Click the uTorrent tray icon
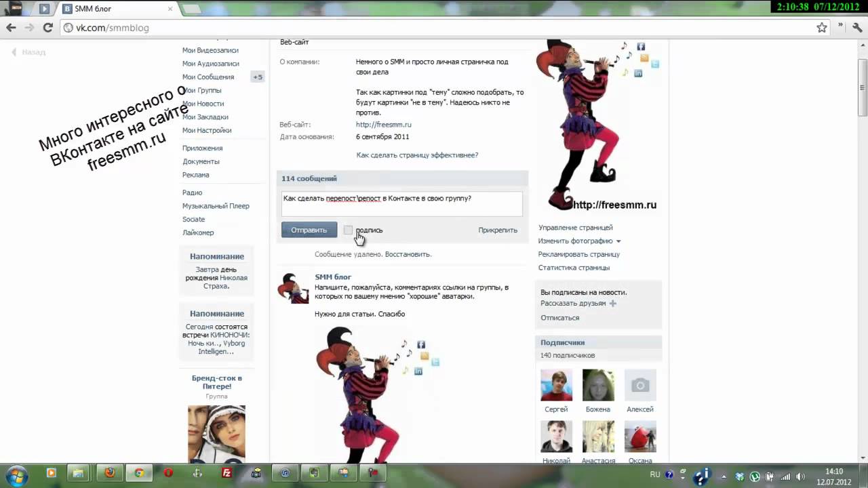 pyautogui.click(x=755, y=476)
